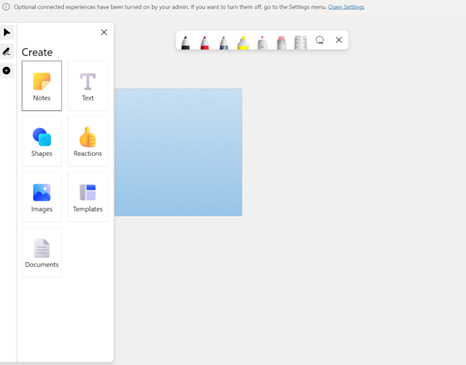Select the blue sticky note on canvas
The image size is (466, 365).
click(178, 152)
